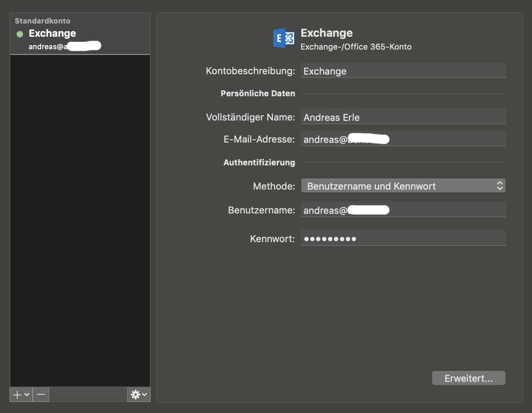Focus the Kontobeschreibung text field

[403, 71]
